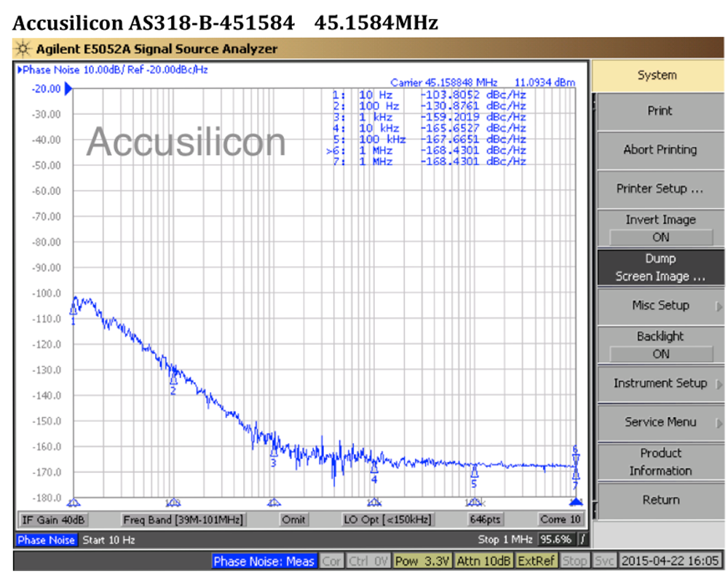Image resolution: width=728 pixels, height=582 pixels.
Task: Toggle Backlight ON setting
Action: pyautogui.click(x=660, y=345)
